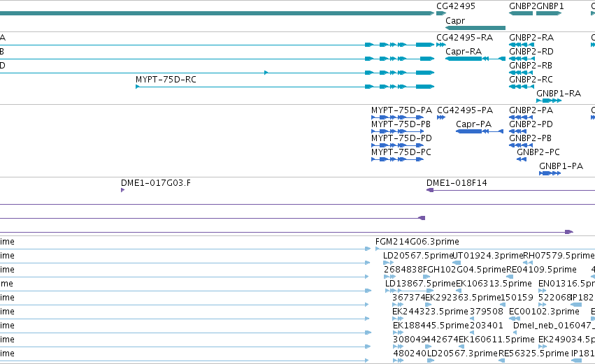Open the LD20567.3prime EST label

(x=462, y=354)
